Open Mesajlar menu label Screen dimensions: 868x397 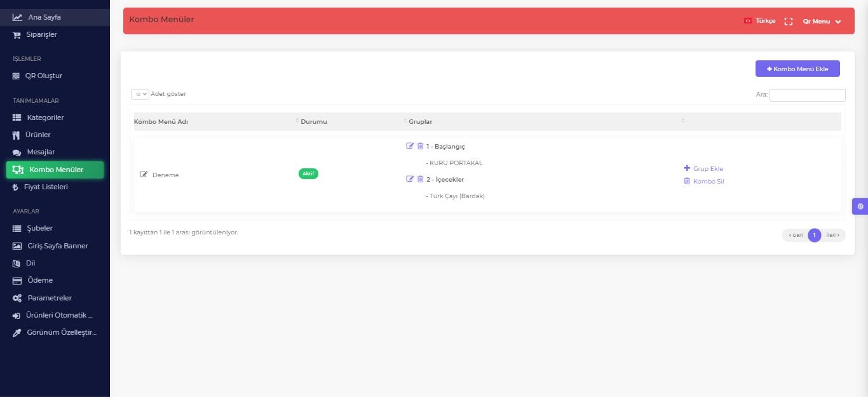point(41,152)
